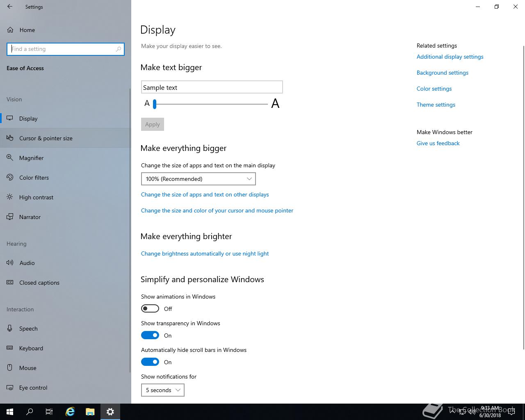Viewport: 525px width, 420px height.
Task: Turn on Show animations in Windows
Action: coord(150,308)
